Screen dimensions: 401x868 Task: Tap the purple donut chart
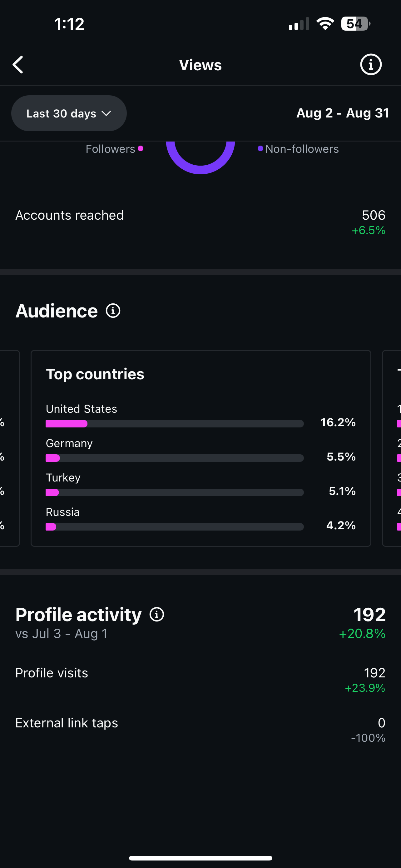(200, 162)
